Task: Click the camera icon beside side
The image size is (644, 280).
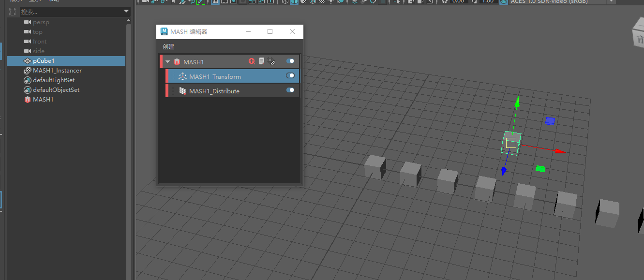Action: (x=28, y=51)
